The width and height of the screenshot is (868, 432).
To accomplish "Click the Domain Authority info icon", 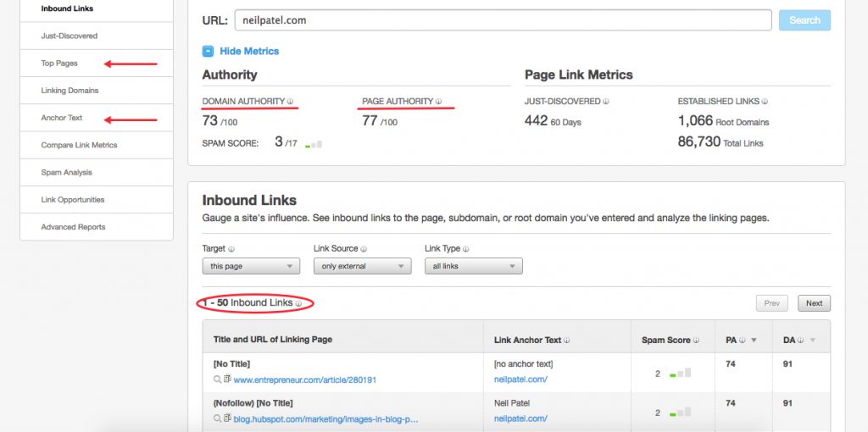I will [291, 102].
